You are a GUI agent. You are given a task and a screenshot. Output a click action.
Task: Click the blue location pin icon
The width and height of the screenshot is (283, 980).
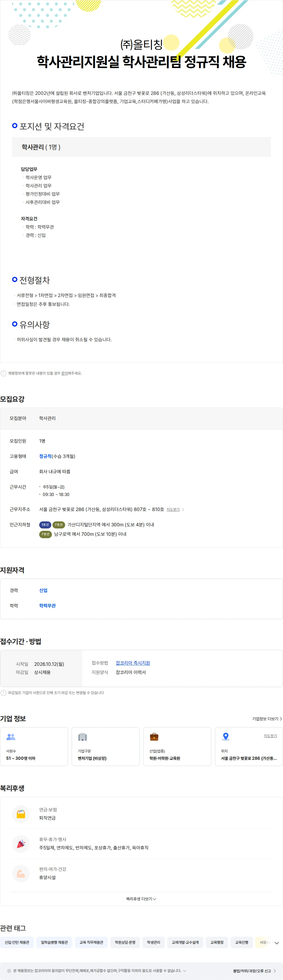coord(226,737)
